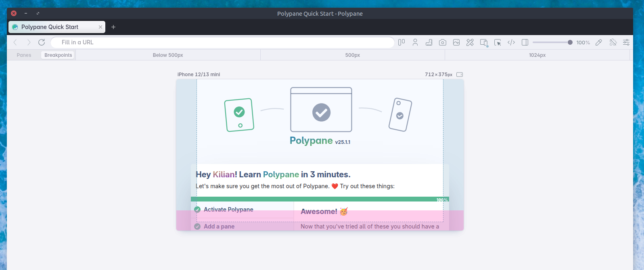Viewport: 644px width, 270px height.
Task: Select the Polypane Quick Start tab
Action: click(57, 27)
